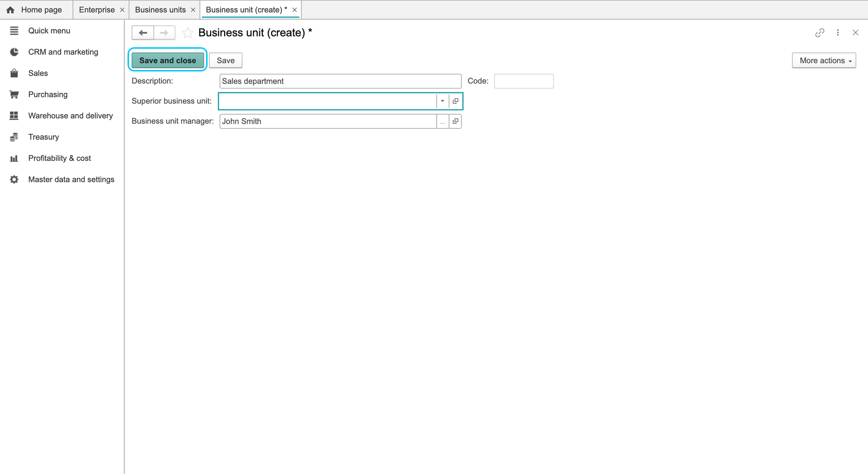
Task: Expand the More actions dropdown
Action: tap(824, 60)
